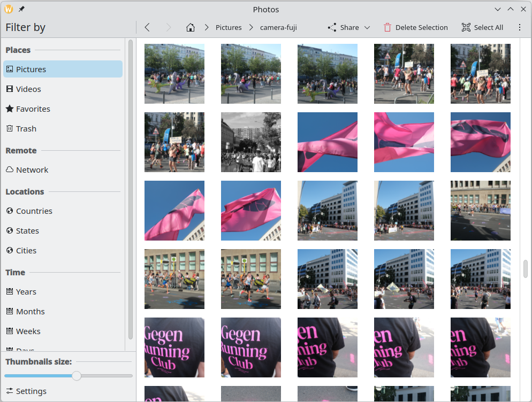Click the Pictures picture icon in sidebar
The width and height of the screenshot is (532, 402).
pyautogui.click(x=10, y=69)
